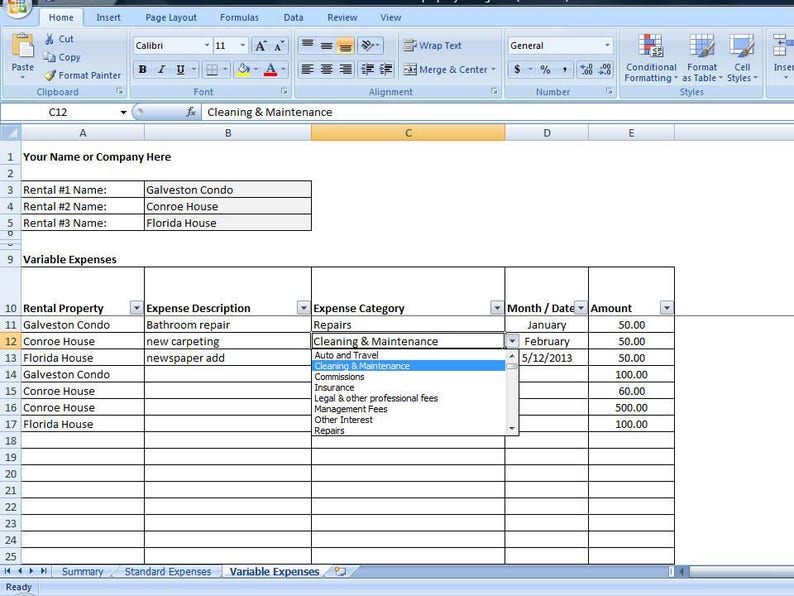Click Decrease Decimal icon
This screenshot has height=596, width=794.
[x=605, y=69]
